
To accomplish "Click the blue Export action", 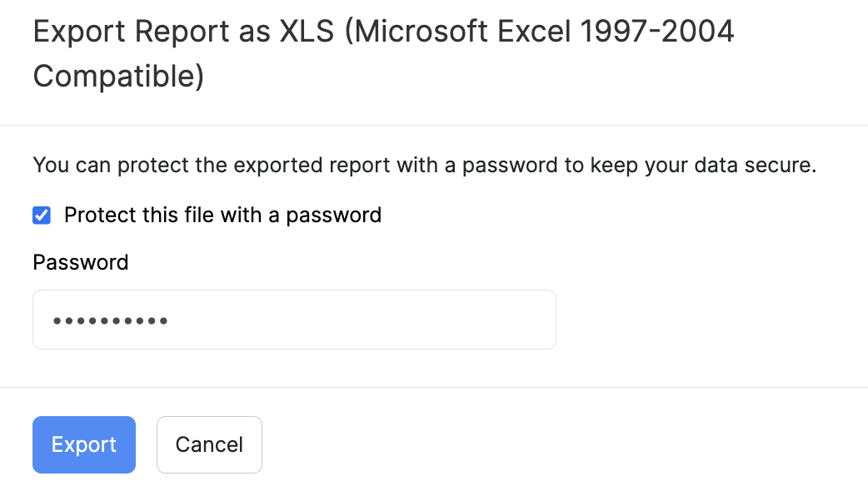I will point(83,444).
